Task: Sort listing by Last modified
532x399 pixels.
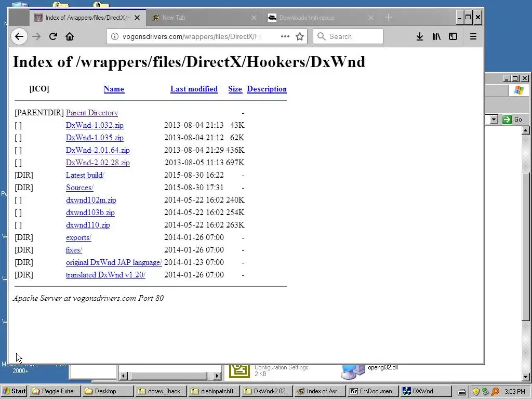Action: (194, 89)
